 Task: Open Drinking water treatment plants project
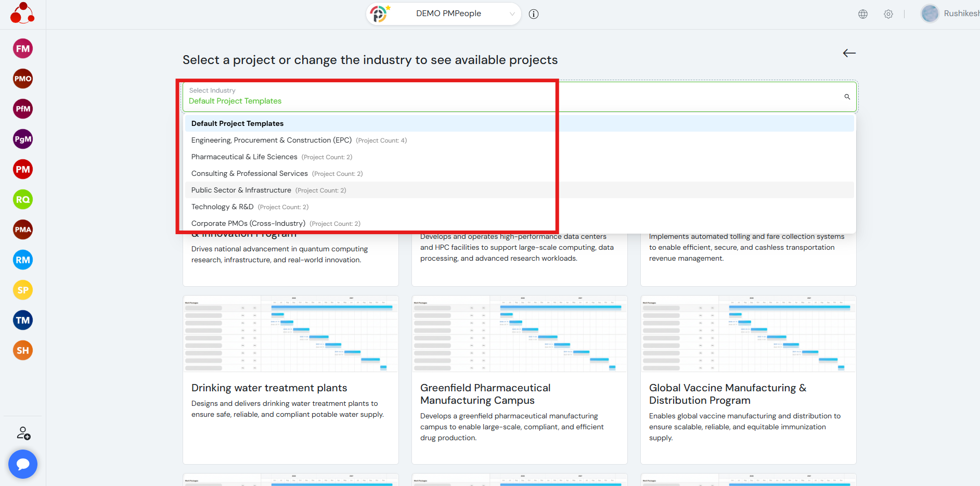coord(269,388)
